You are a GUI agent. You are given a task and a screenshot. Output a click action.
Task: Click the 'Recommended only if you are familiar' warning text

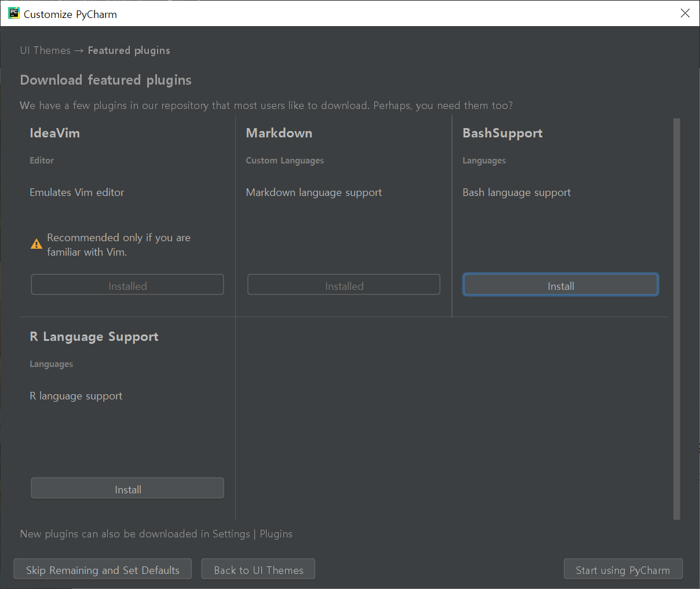(119, 245)
